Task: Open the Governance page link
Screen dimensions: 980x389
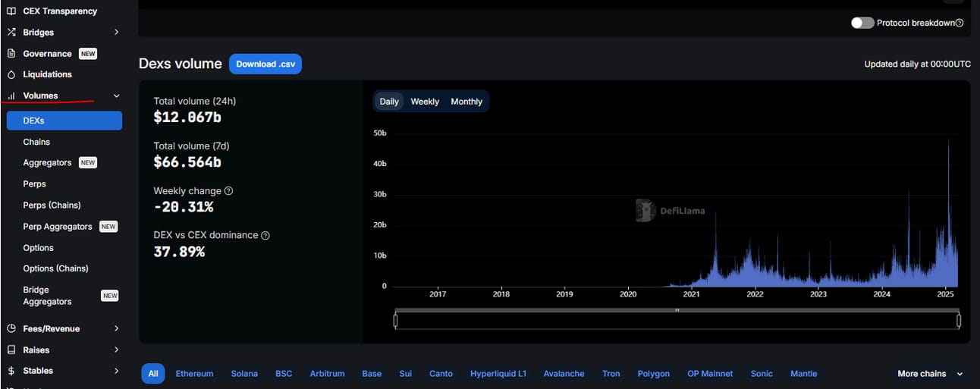Action: [x=47, y=54]
